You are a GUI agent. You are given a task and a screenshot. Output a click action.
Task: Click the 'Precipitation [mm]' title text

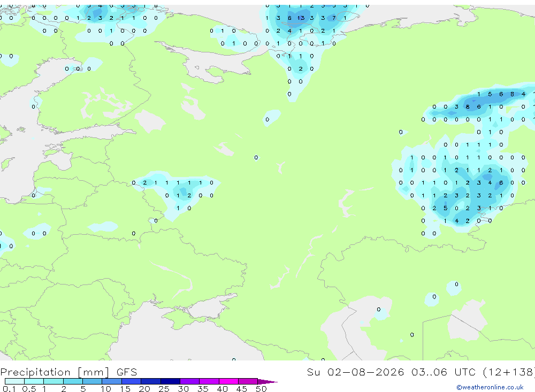click(55, 372)
